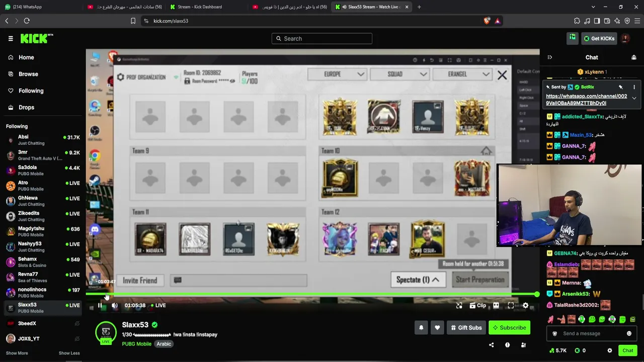The width and height of the screenshot is (644, 362).
Task: Jump to LIVE on the player
Action: 158,305
